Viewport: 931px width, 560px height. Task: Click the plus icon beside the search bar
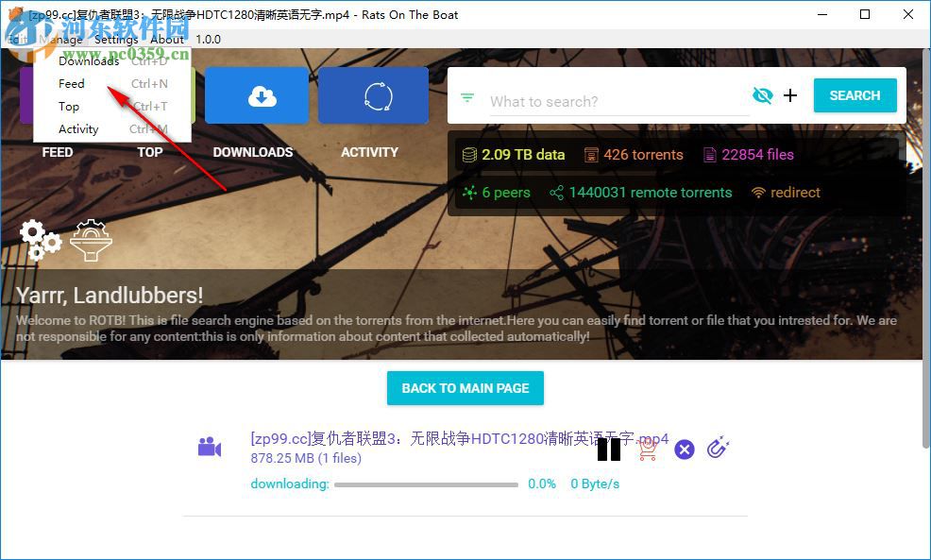[790, 95]
